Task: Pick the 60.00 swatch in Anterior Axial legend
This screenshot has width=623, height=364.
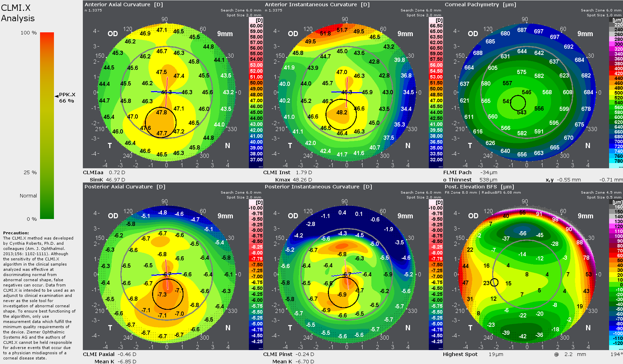Action: (x=256, y=26)
